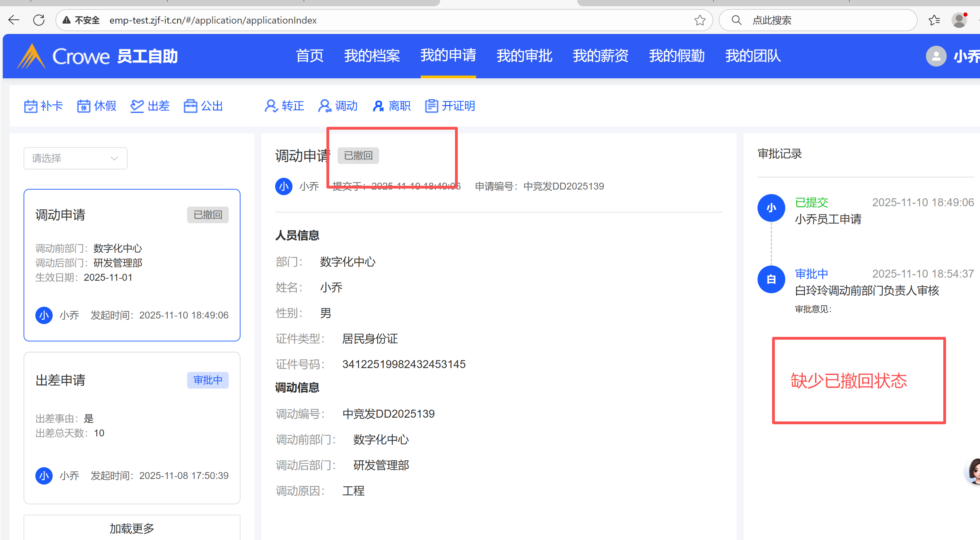Viewport: 980px width, 540px height.
Task: Click the 转正 person icon
Action: (271, 106)
